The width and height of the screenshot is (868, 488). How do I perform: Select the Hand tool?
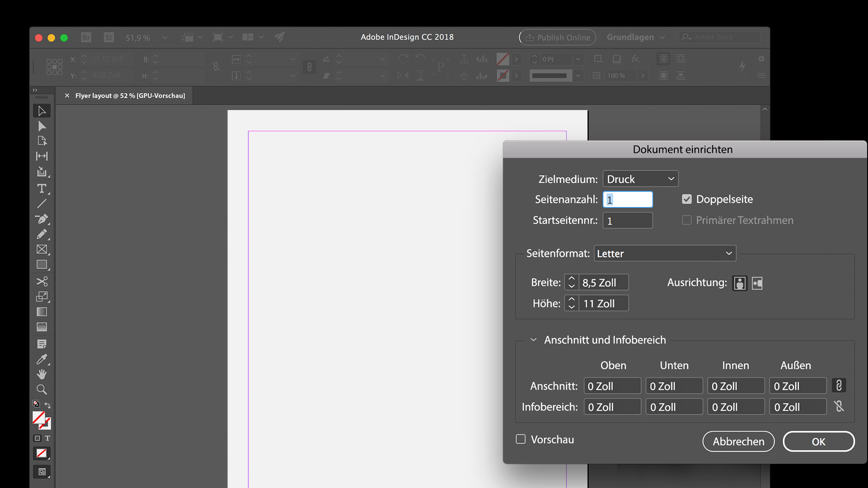(42, 374)
